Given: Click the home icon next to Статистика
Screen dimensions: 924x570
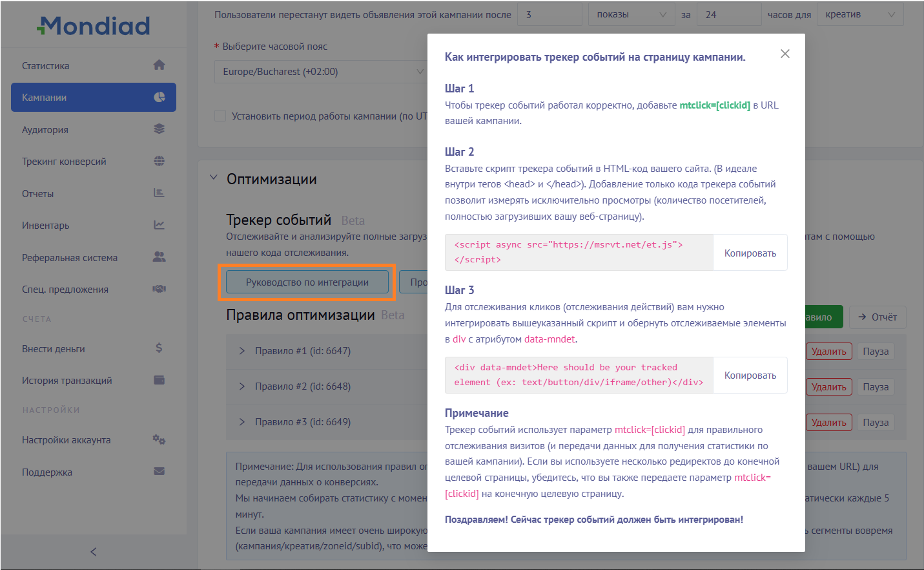Looking at the screenshot, I should point(159,65).
